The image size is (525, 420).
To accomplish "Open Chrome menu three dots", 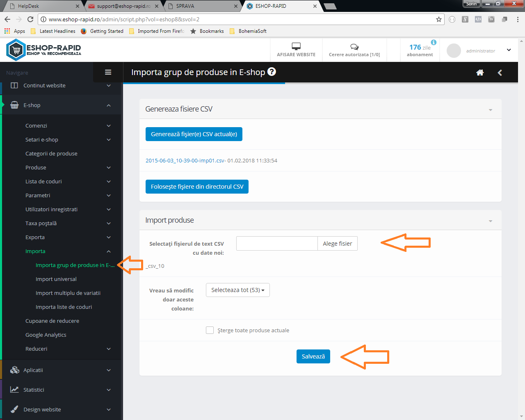I will tap(518, 19).
